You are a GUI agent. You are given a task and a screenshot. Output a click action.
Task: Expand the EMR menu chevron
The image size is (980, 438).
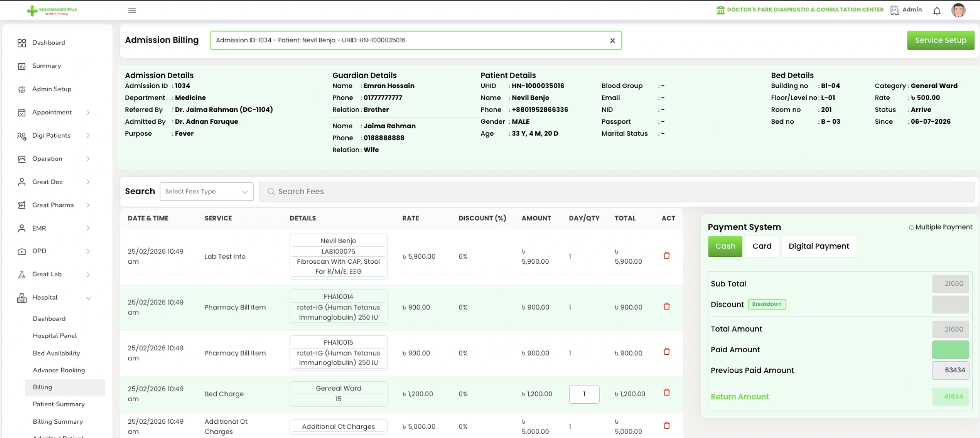88,229
